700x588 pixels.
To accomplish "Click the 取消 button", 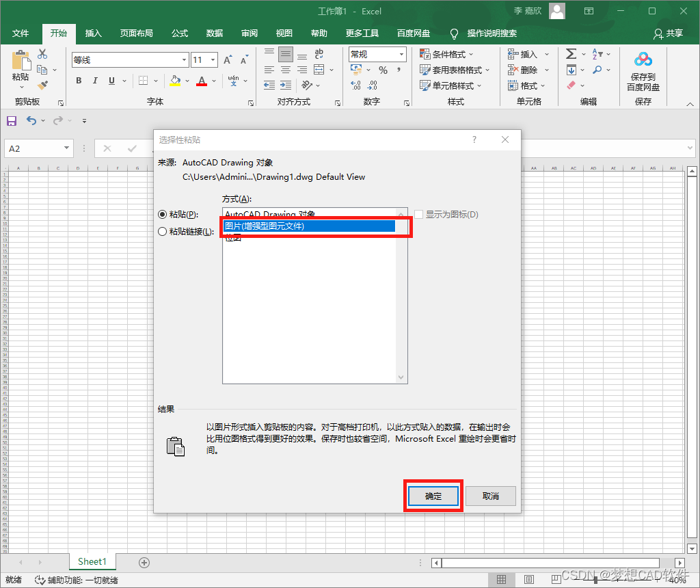I will [x=491, y=496].
